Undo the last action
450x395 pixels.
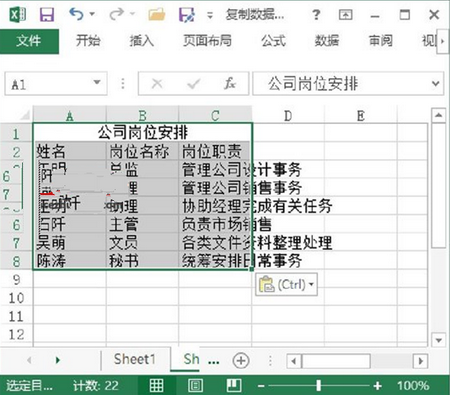(76, 14)
